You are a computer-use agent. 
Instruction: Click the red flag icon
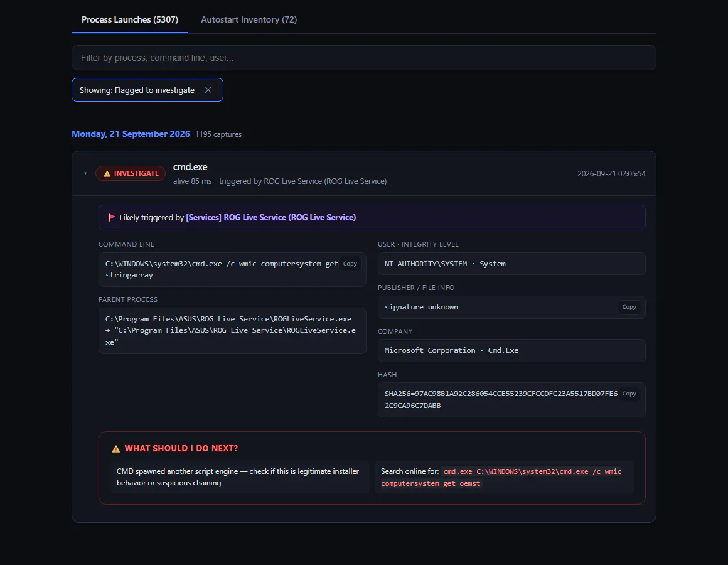coord(112,217)
